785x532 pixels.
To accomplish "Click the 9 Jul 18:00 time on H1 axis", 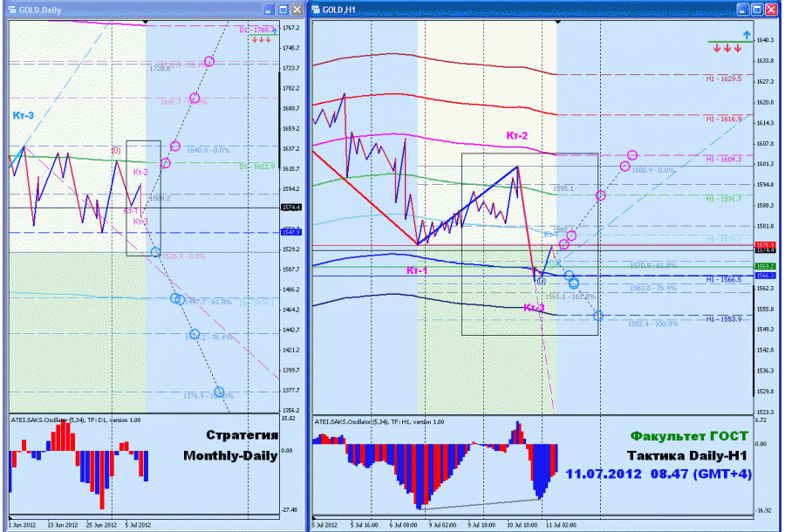I will 481,525.
